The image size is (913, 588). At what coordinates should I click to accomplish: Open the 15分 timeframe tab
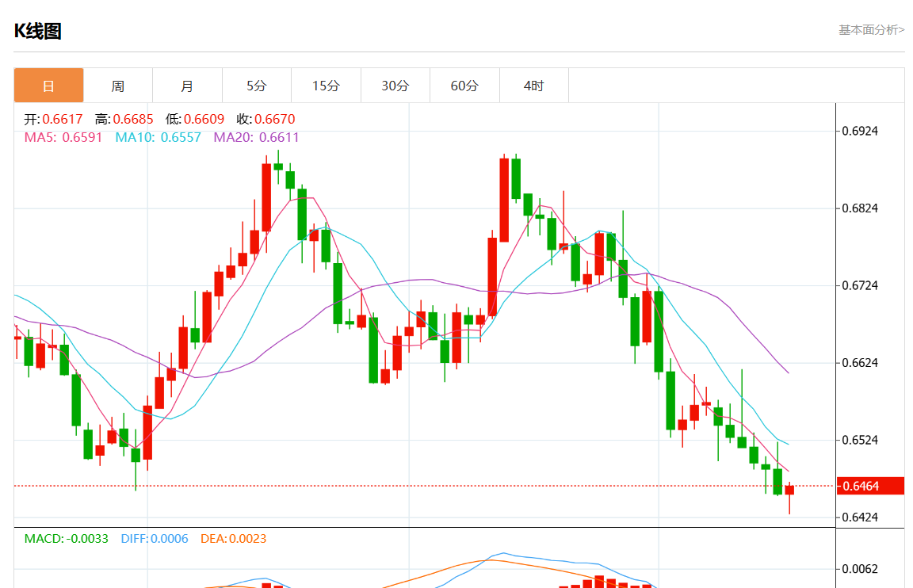coord(326,86)
